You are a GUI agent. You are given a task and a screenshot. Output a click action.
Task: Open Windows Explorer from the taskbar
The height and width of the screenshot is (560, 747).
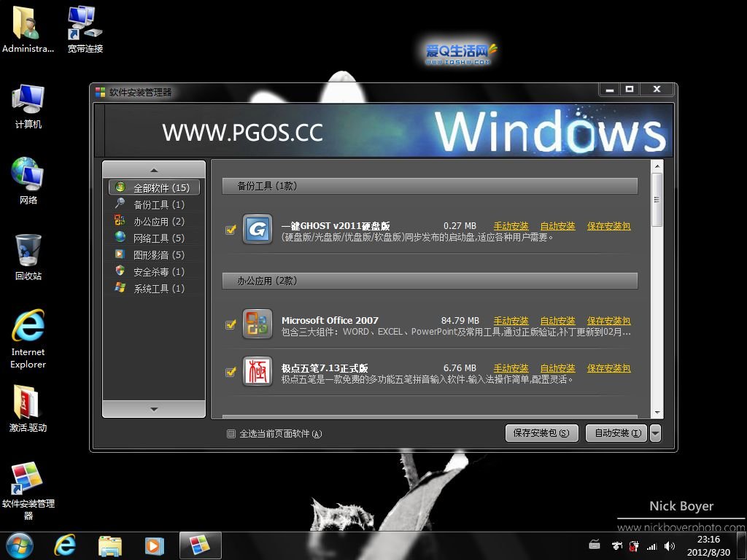110,545
